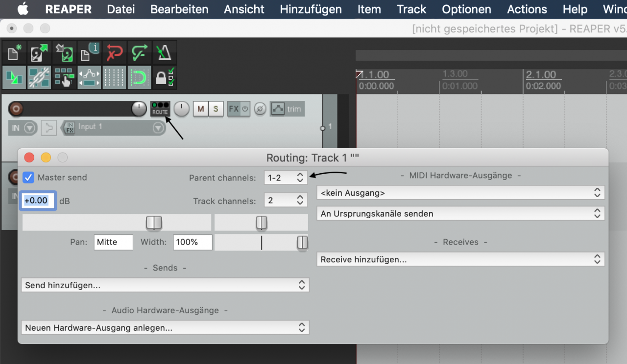Open the An Ursprungskanäle senden dropdown
Viewport: 627px width, 364px height.
pyautogui.click(x=460, y=213)
